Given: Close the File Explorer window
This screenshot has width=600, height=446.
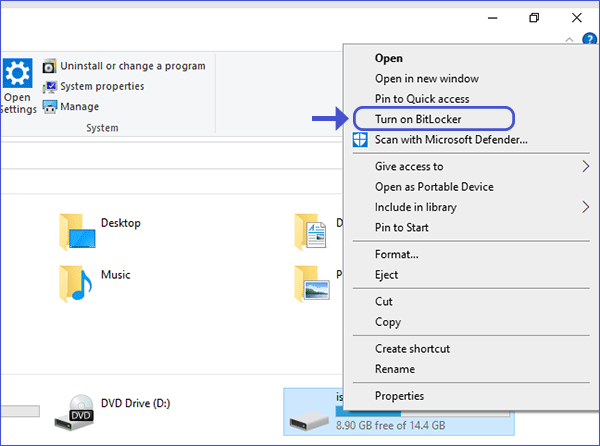Looking at the screenshot, I should [x=577, y=18].
